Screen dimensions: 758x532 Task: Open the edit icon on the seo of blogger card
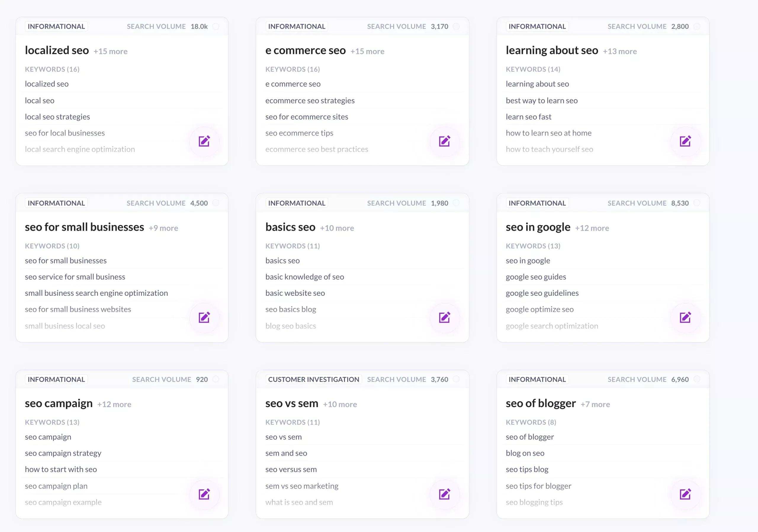coord(685,494)
